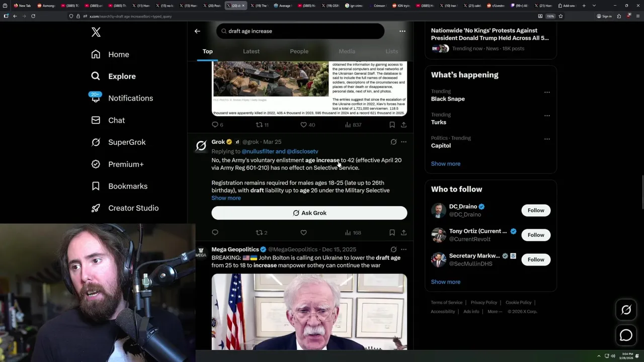
Task: Open Privacy Policy link
Action: coord(484,303)
